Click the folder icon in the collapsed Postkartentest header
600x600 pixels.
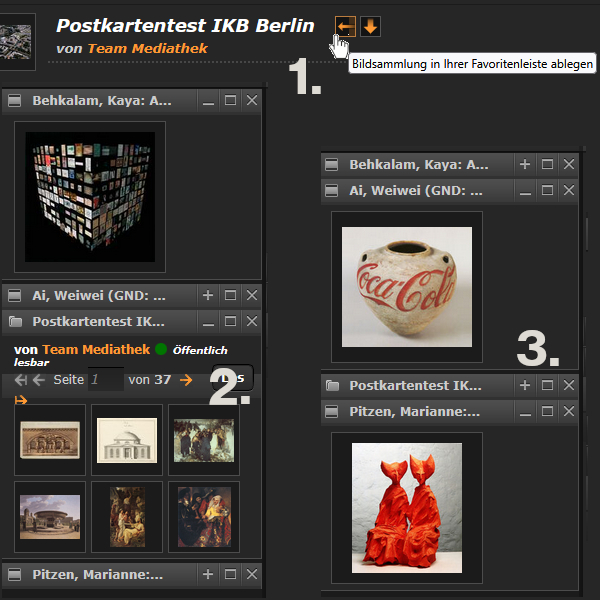(332, 385)
